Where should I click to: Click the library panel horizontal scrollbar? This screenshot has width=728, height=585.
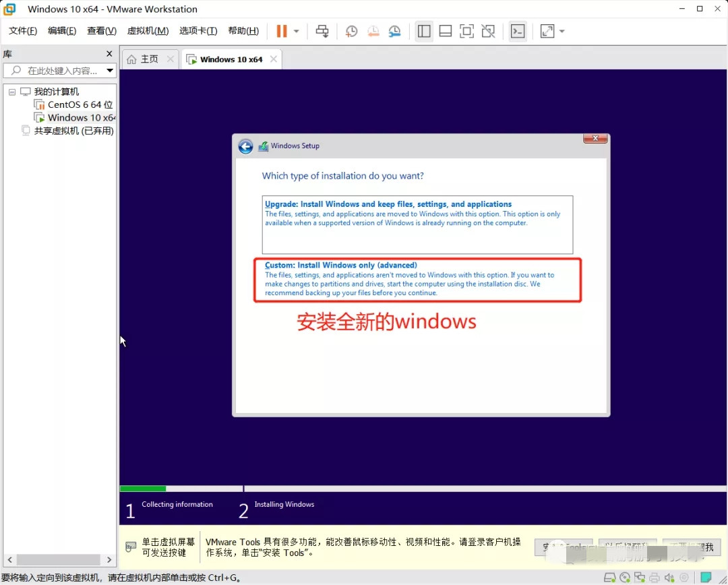point(59,559)
